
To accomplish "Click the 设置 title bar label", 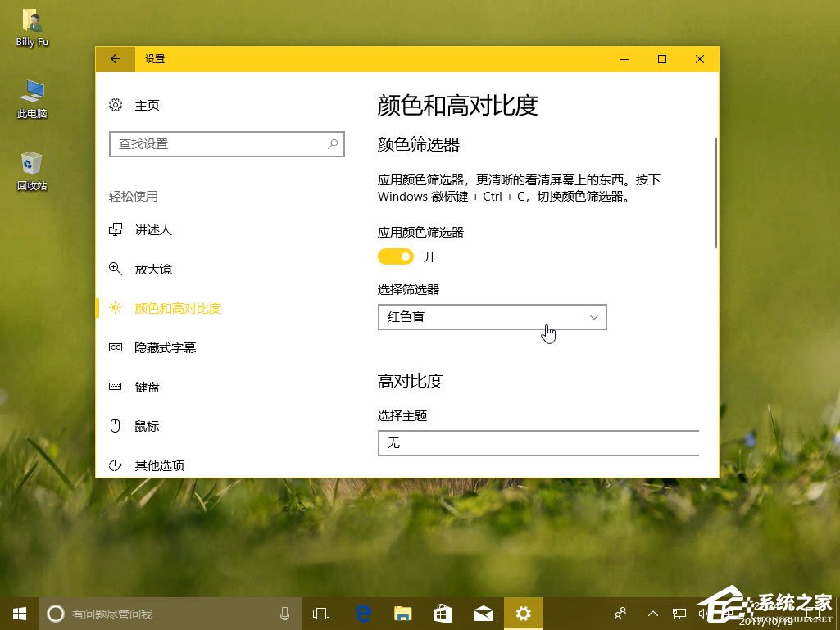I will click(155, 59).
